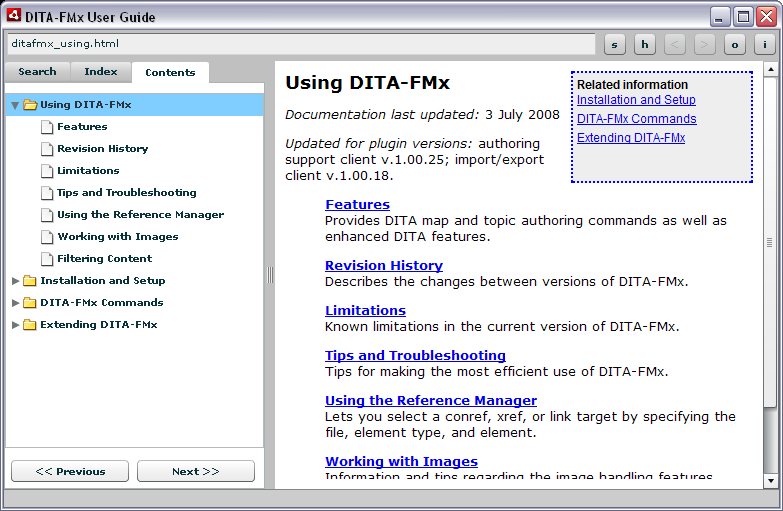The height and width of the screenshot is (511, 783).
Task: Click the Filtering Content page icon
Action: 47,259
